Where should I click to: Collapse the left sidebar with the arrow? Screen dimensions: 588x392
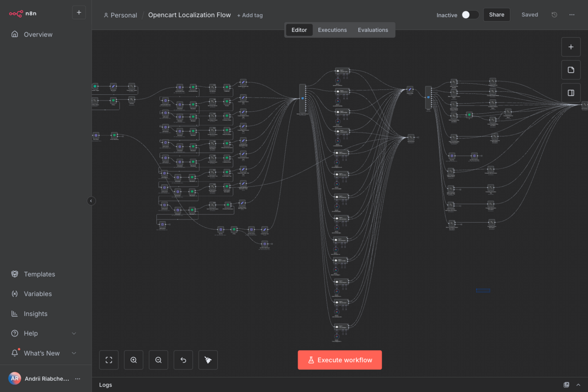coord(91,201)
